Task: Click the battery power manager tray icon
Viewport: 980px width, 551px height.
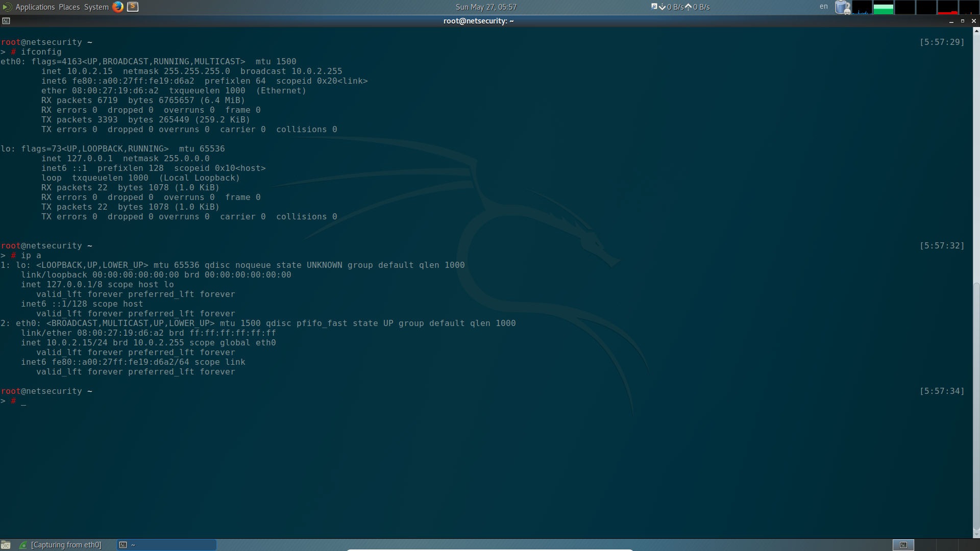Action: tap(842, 7)
